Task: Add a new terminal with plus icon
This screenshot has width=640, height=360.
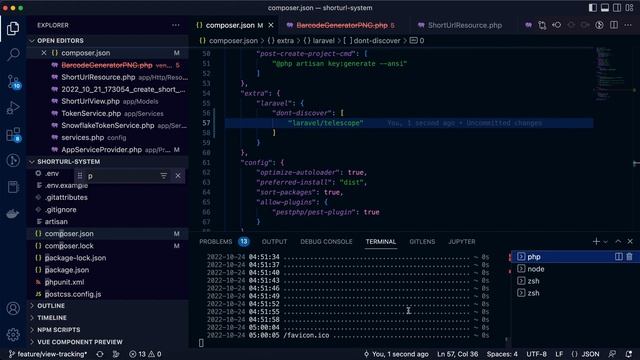Action: click(x=596, y=242)
